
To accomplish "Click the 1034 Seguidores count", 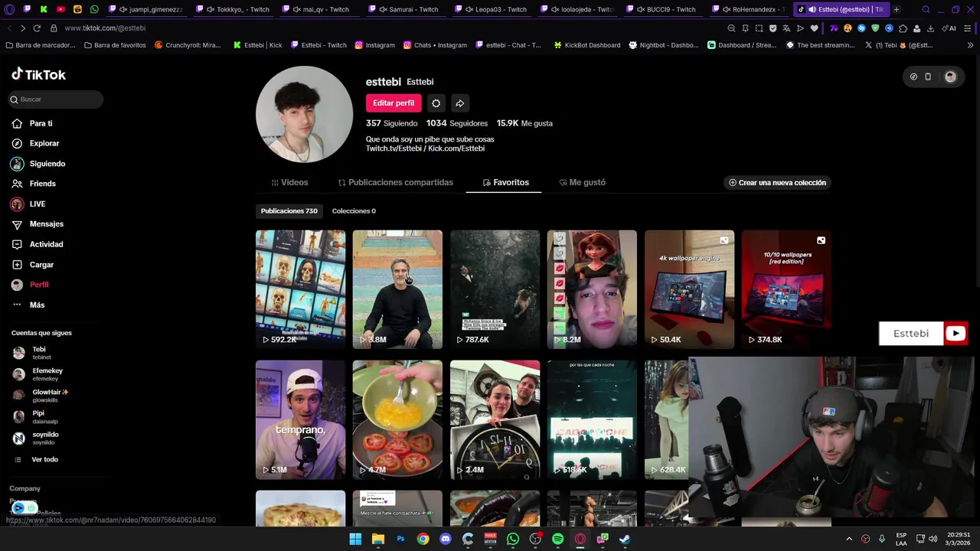I will click(x=457, y=123).
